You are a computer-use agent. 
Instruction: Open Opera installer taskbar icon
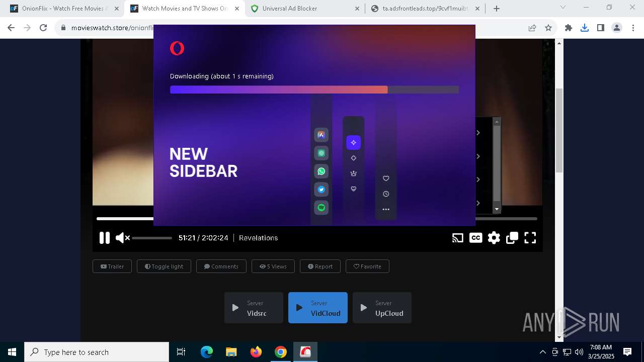click(305, 352)
